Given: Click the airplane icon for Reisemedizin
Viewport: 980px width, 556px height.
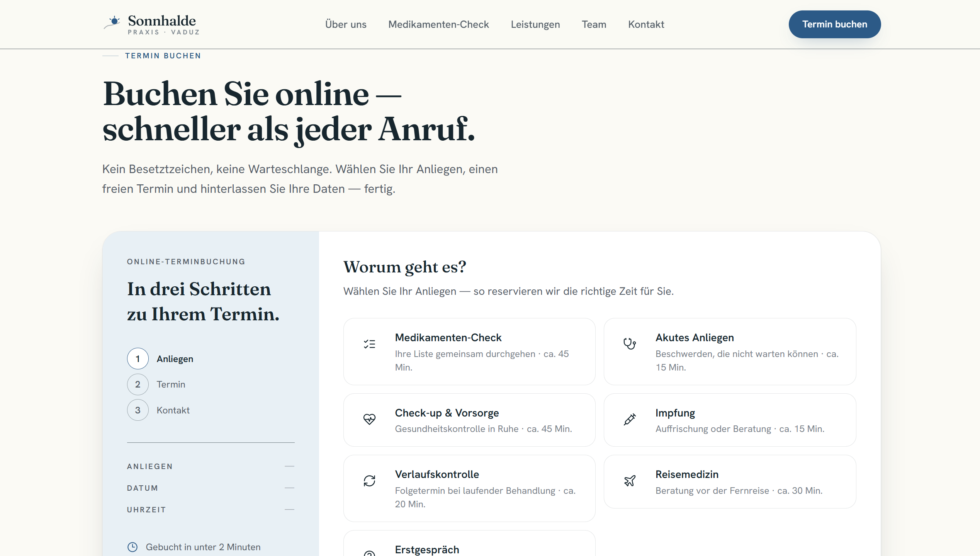Looking at the screenshot, I should pyautogui.click(x=630, y=481).
